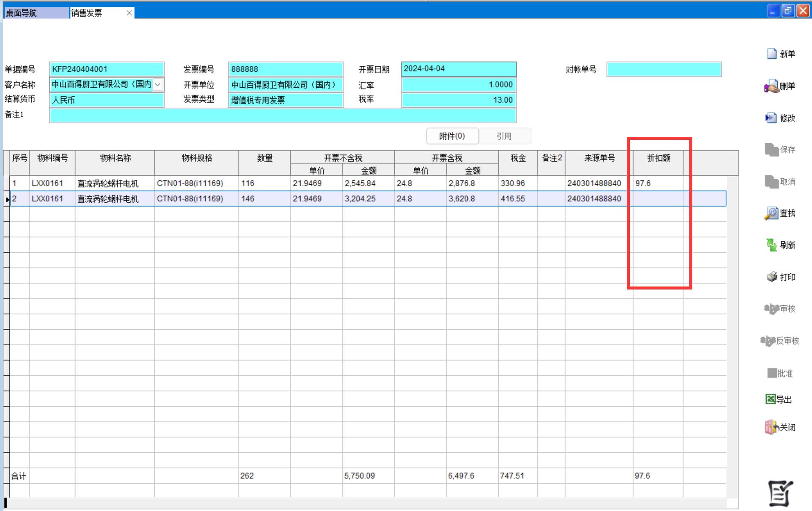
Task: Print invoice with 打印 icon
Action: coord(772,277)
